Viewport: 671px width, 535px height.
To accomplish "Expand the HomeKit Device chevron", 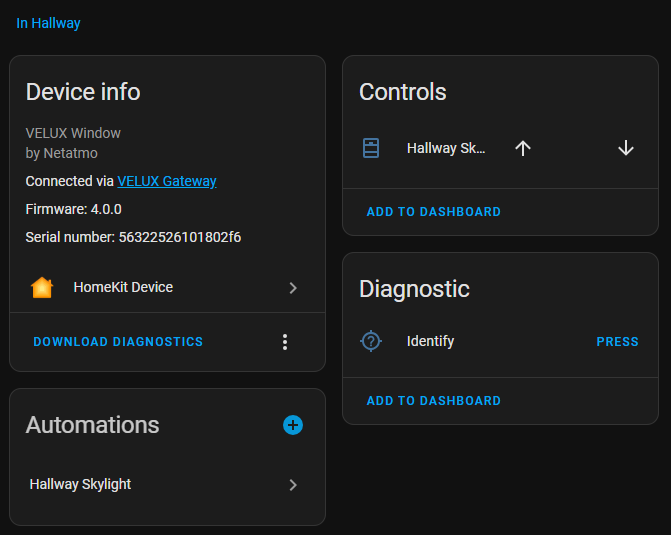I will (293, 287).
